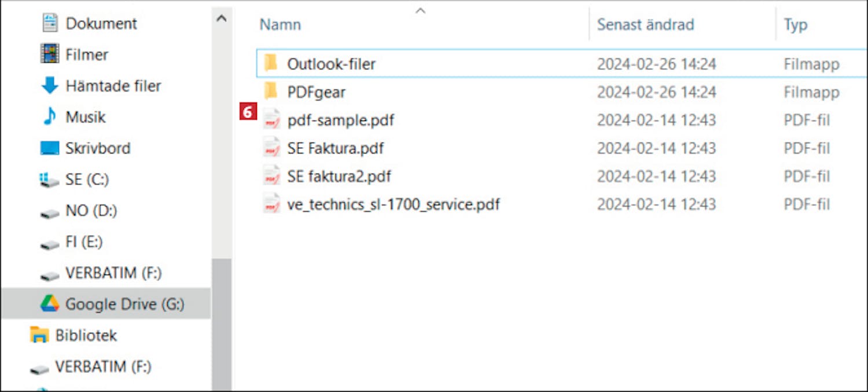Viewport: 868px width, 392px height.
Task: Click the Typ column header
Action: (x=795, y=25)
